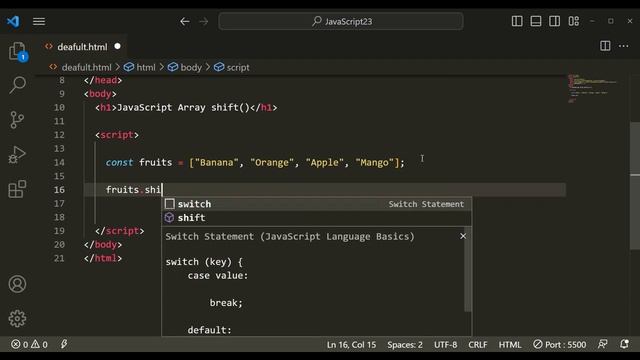Click the opening <script> tag on line 12
The height and width of the screenshot is (360, 640).
[x=117, y=135]
